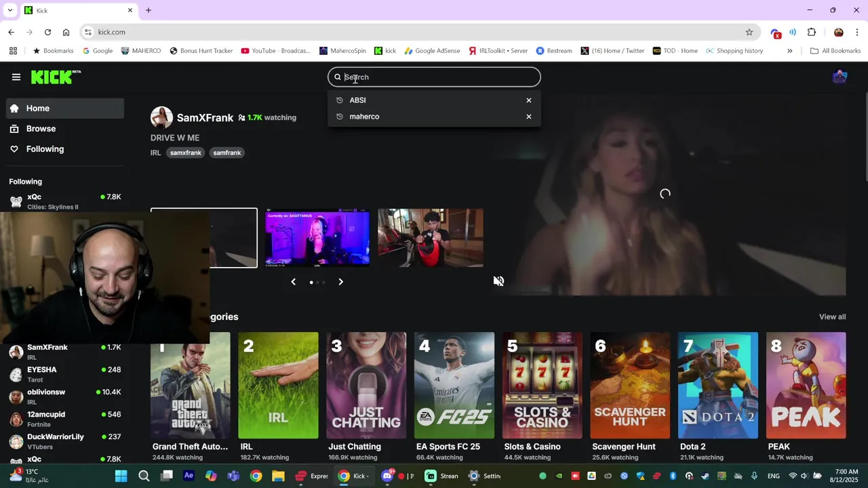Bookmark this page with star icon

(x=749, y=32)
